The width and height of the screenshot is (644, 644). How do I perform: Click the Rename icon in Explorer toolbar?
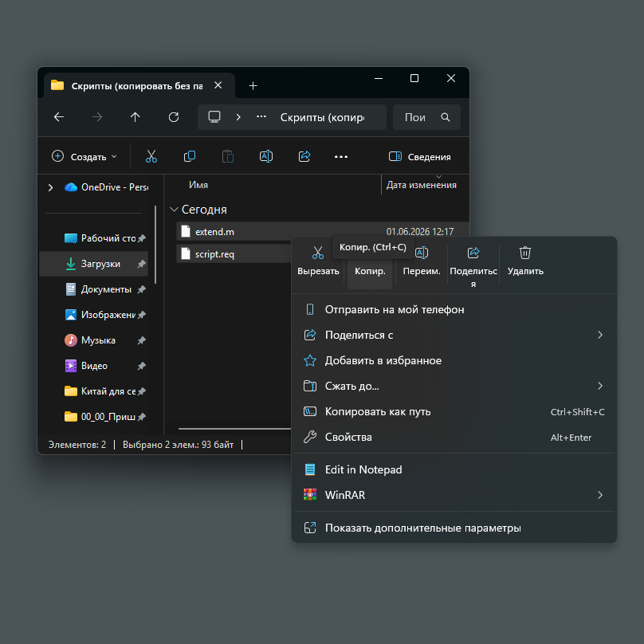(266, 156)
